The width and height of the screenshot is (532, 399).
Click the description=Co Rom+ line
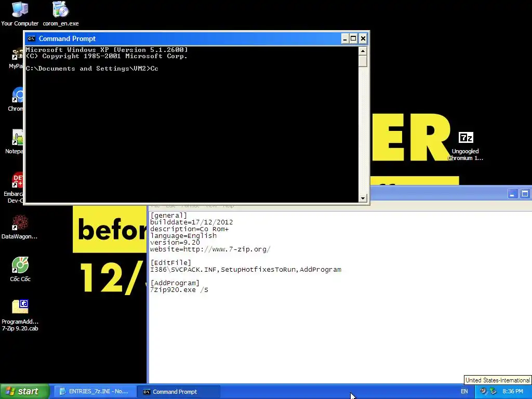click(190, 229)
